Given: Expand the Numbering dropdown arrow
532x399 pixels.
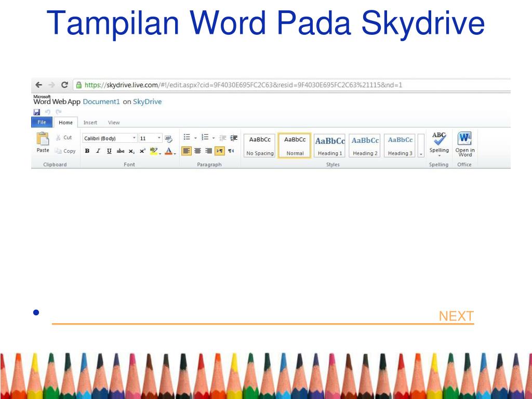Looking at the screenshot, I should tap(214, 138).
